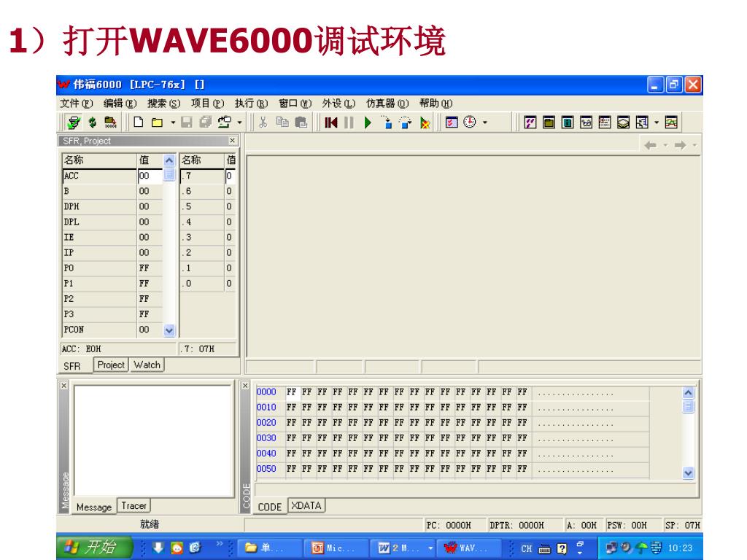
Task: Click the build all toolbar icon
Action: pos(93,122)
